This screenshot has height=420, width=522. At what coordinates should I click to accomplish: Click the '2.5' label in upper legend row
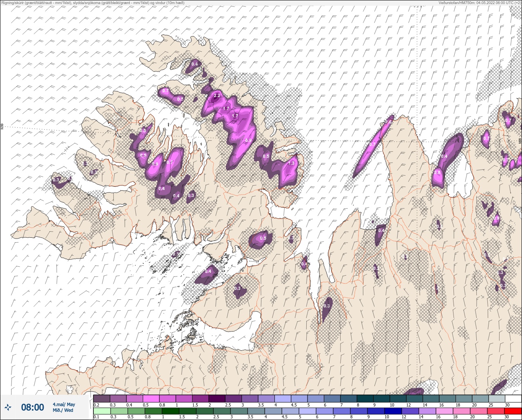[x=228, y=405]
